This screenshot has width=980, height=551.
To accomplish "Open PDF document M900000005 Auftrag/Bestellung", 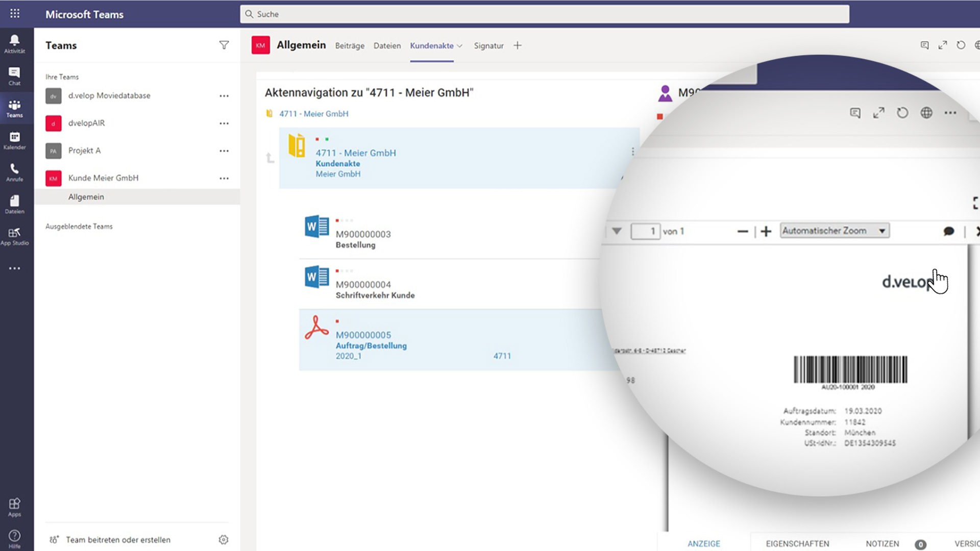I will pyautogui.click(x=456, y=340).
